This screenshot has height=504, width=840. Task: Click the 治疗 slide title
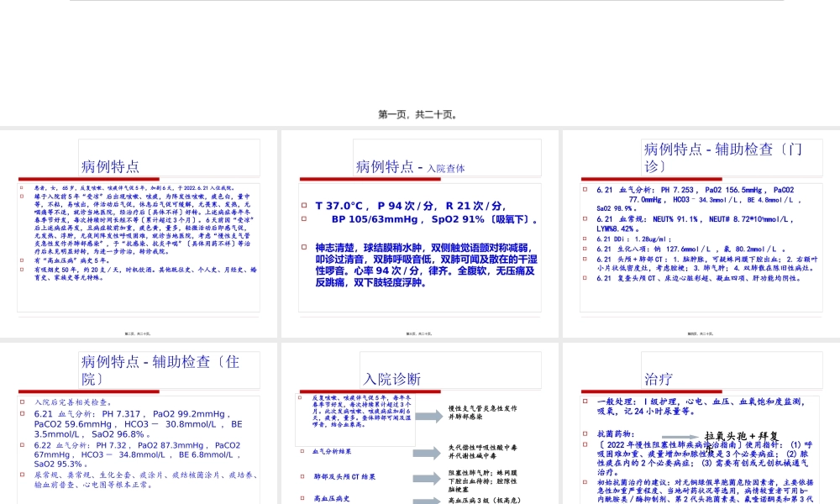[x=659, y=379]
